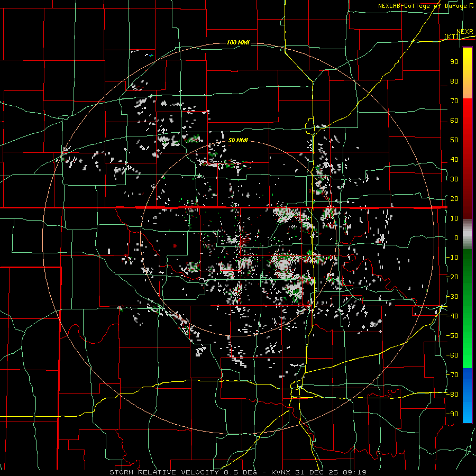Pick the bright green segment near -60 knots
The width and height of the screenshot is (476, 476).
[x=467, y=355]
